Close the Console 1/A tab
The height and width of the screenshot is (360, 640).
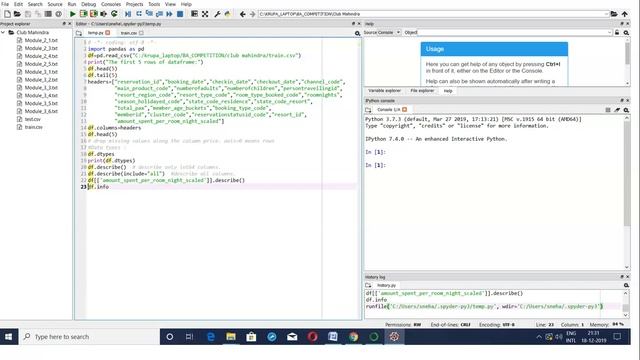coord(404,109)
